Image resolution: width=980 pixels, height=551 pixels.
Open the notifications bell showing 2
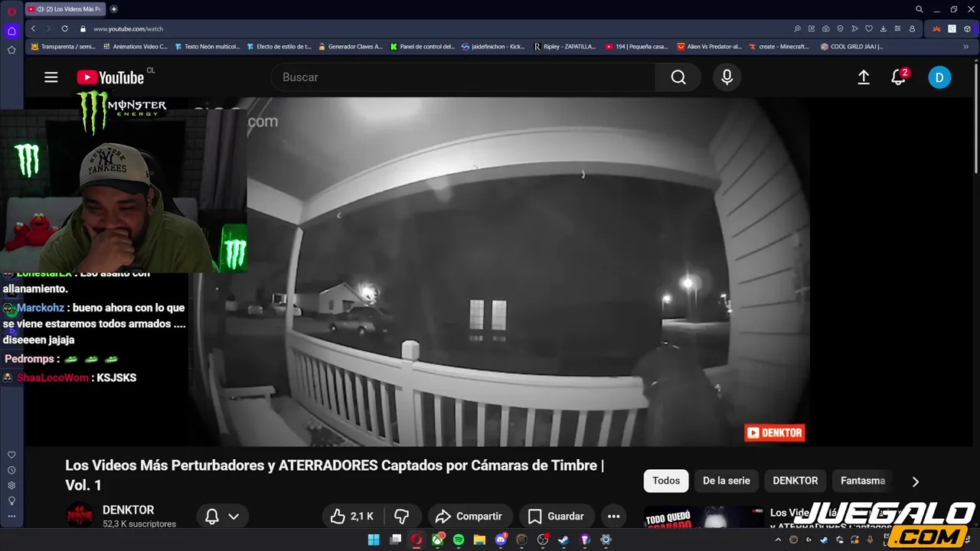(x=899, y=77)
